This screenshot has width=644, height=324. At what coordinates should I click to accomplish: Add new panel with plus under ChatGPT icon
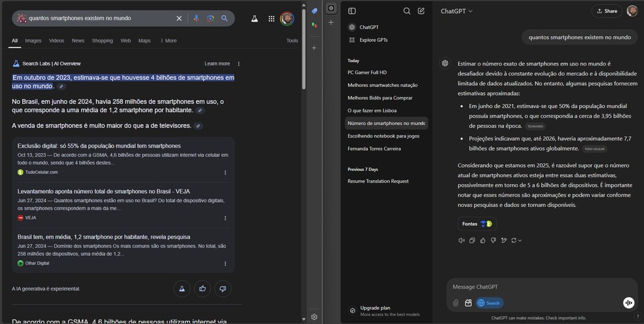pyautogui.click(x=331, y=23)
